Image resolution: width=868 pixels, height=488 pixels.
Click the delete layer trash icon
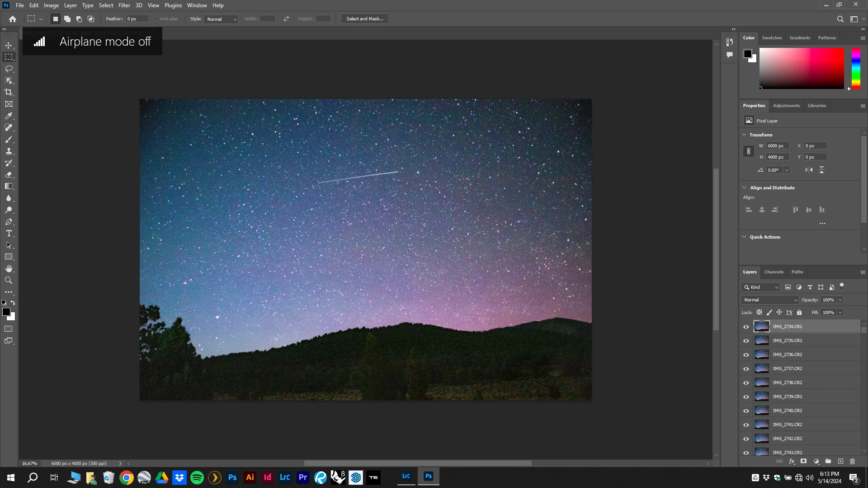[852, 461]
